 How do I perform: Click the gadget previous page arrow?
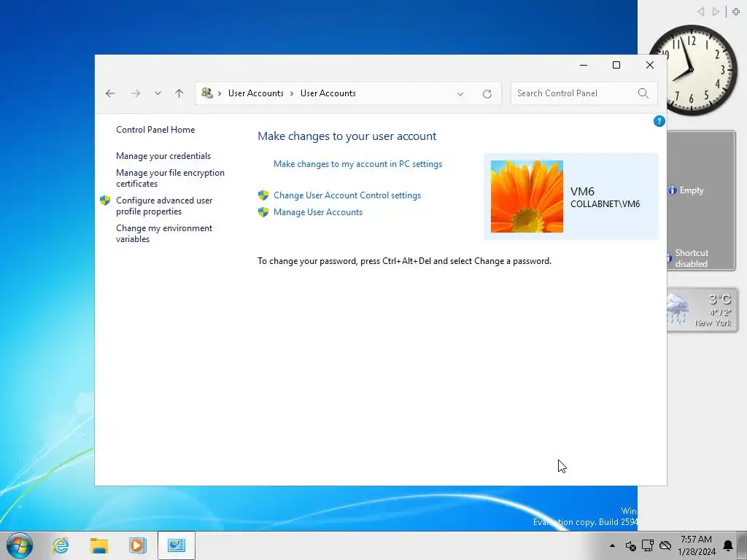(700, 12)
